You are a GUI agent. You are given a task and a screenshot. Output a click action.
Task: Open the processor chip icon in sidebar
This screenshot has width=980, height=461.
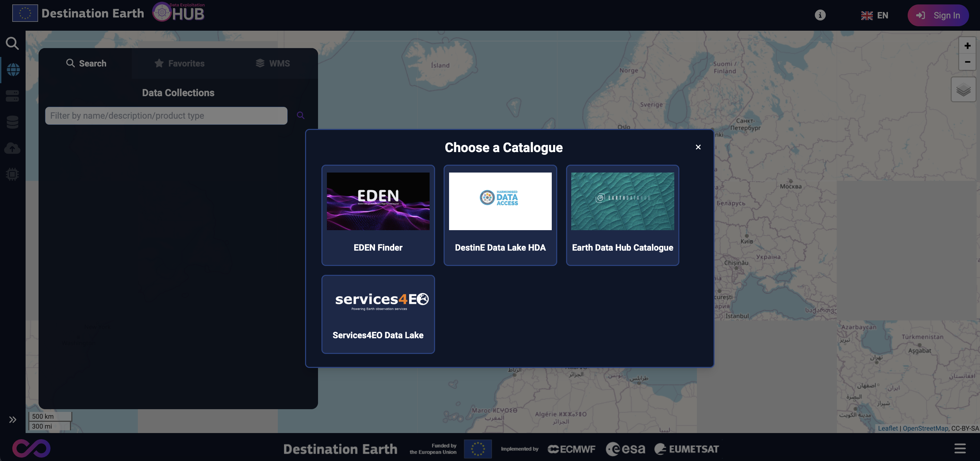coord(12,175)
